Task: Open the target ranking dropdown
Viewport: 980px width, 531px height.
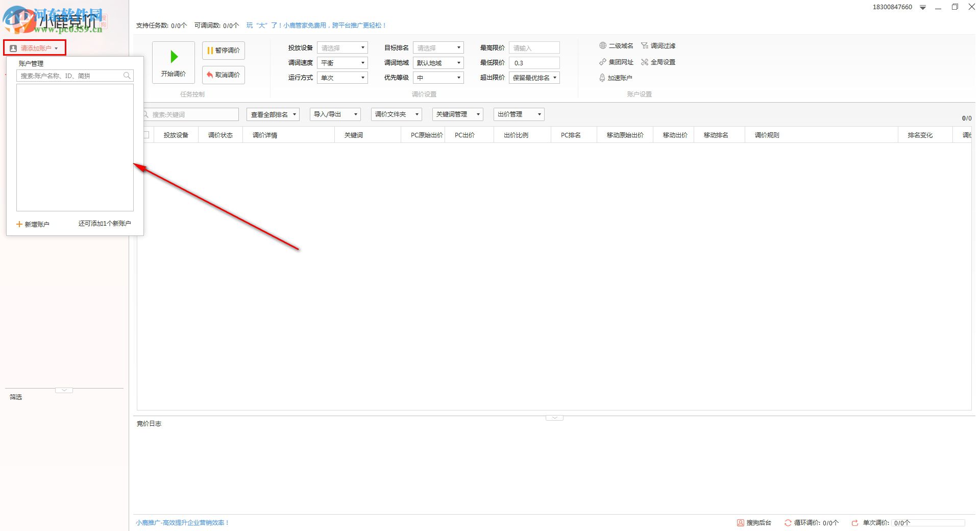Action: 438,48
